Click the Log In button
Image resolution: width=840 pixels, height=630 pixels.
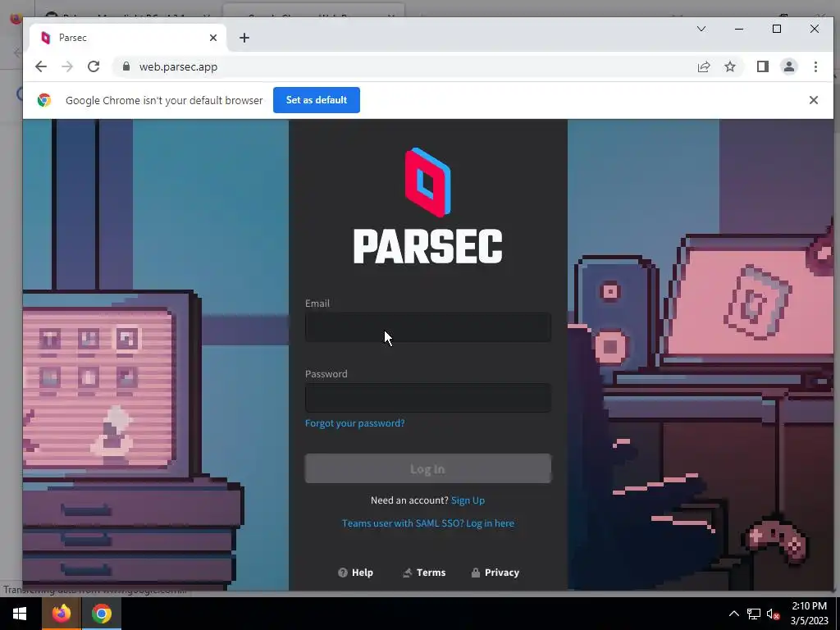tap(428, 468)
